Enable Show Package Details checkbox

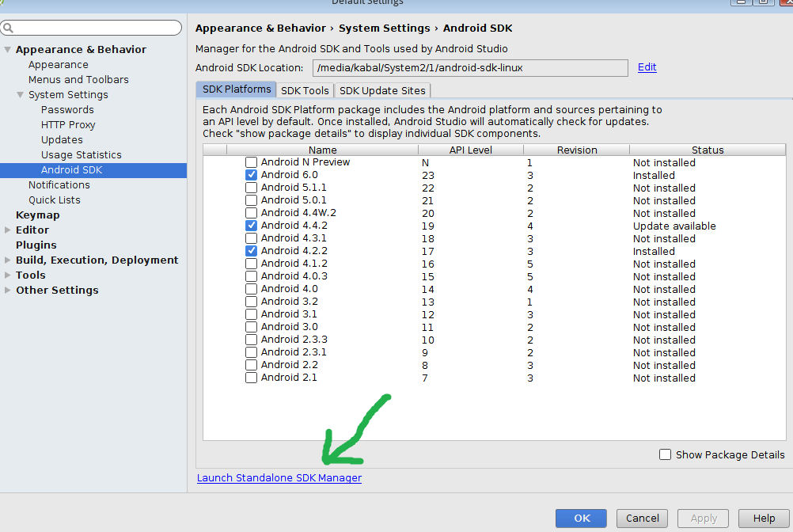pyautogui.click(x=665, y=454)
